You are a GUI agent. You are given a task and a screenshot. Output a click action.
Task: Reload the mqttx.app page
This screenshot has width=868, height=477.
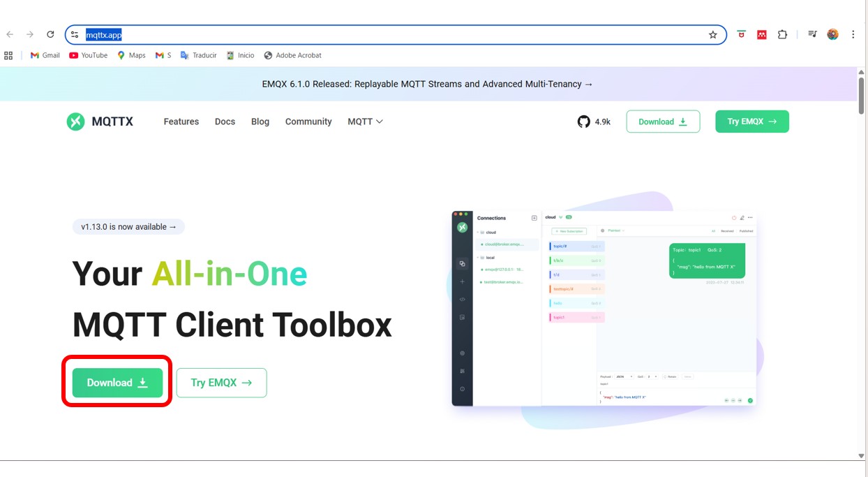tap(50, 34)
